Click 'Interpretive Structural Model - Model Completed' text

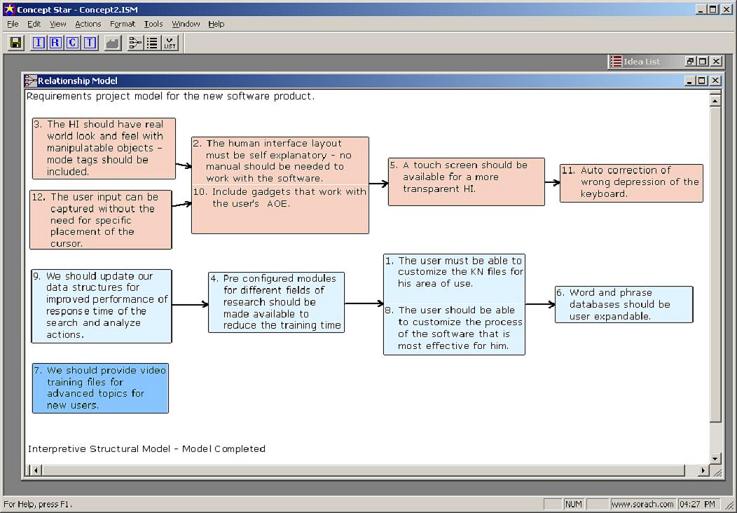147,449
